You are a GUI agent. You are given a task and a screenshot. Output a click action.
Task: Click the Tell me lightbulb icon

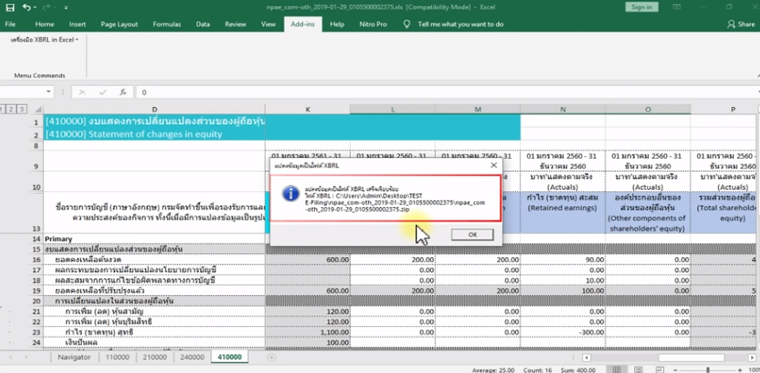coord(407,24)
